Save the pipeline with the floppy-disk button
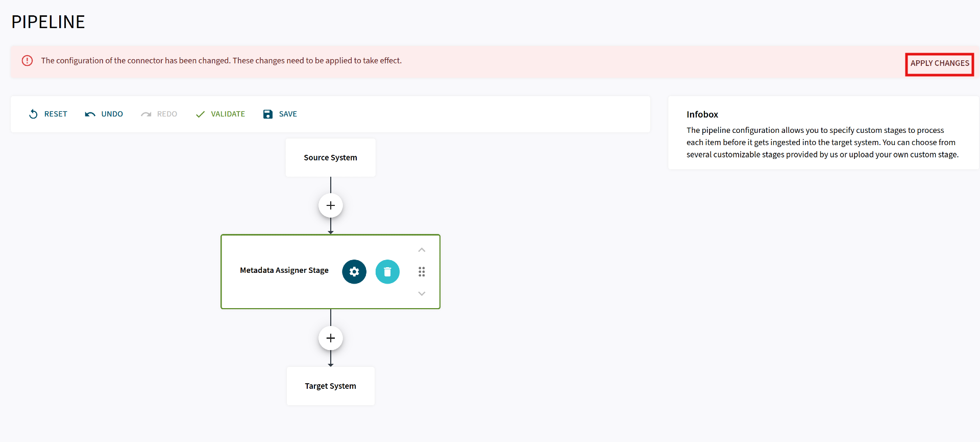 (280, 114)
